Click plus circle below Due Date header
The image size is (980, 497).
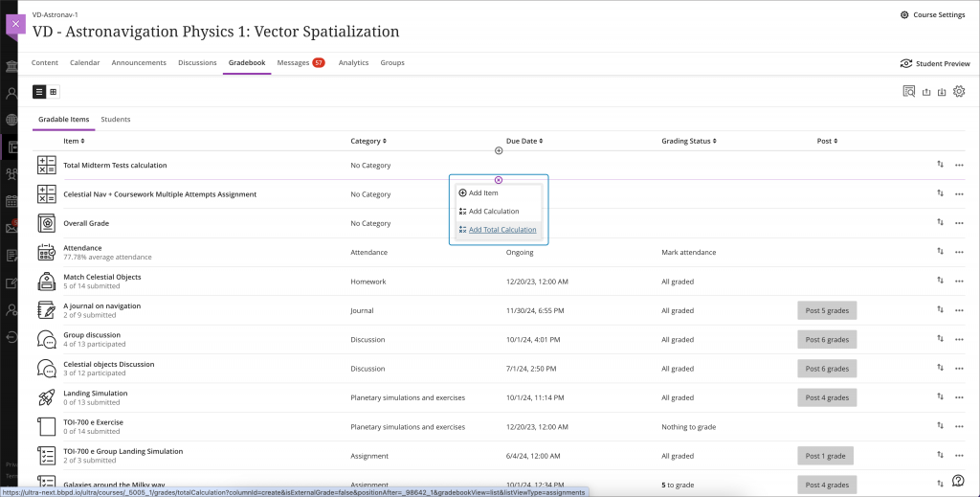[x=498, y=150]
